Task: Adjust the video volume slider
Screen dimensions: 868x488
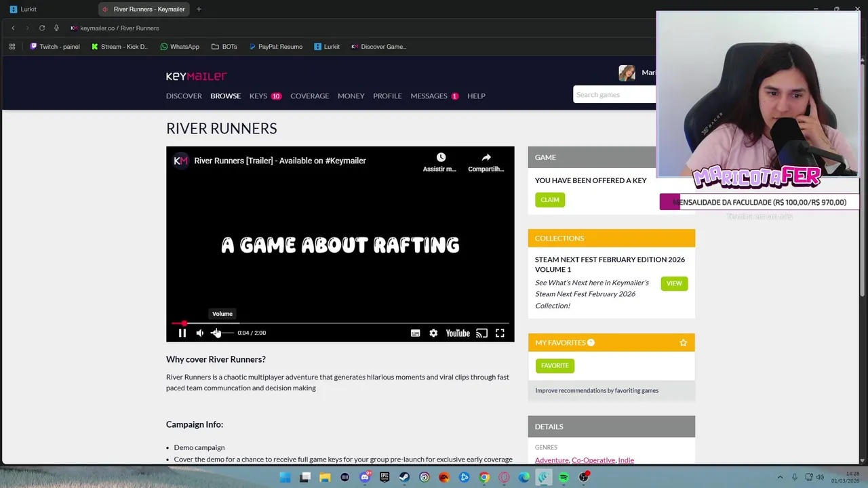Action: tap(222, 333)
